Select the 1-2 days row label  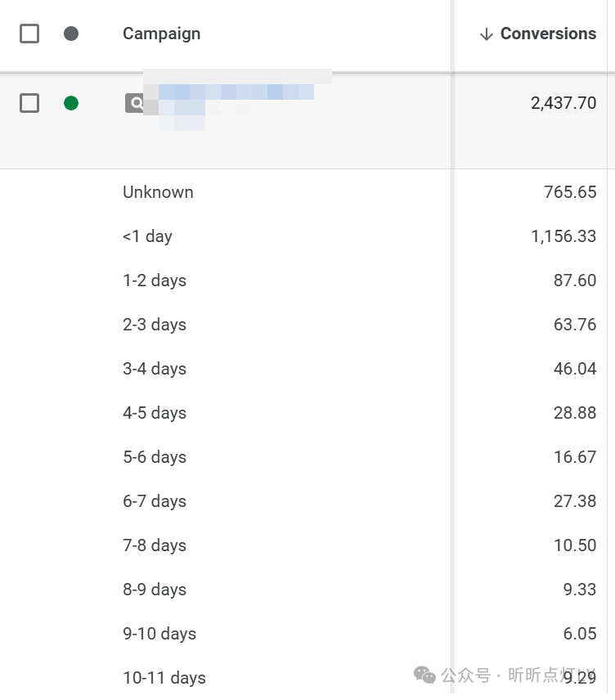point(155,280)
